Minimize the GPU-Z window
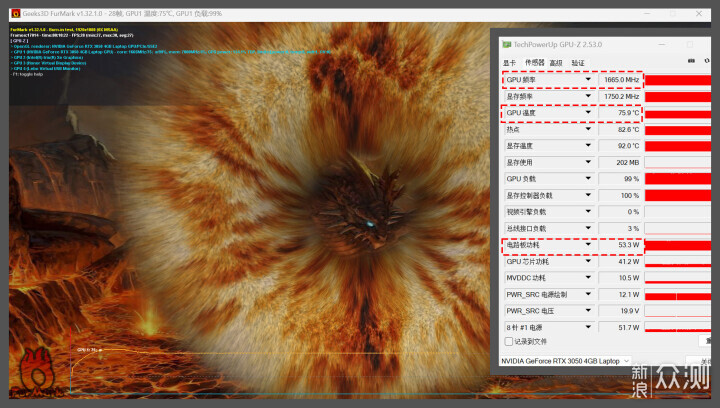 662,45
